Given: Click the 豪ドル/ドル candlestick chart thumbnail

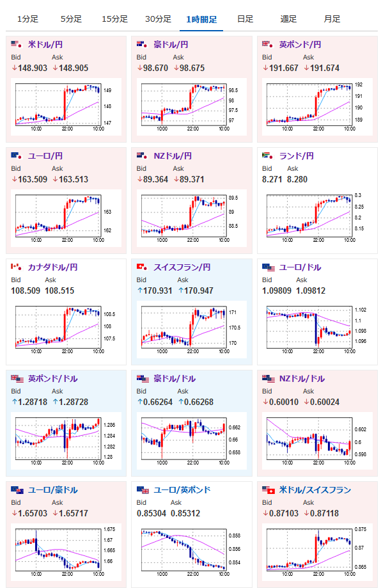Looking at the screenshot, I should tap(191, 441).
